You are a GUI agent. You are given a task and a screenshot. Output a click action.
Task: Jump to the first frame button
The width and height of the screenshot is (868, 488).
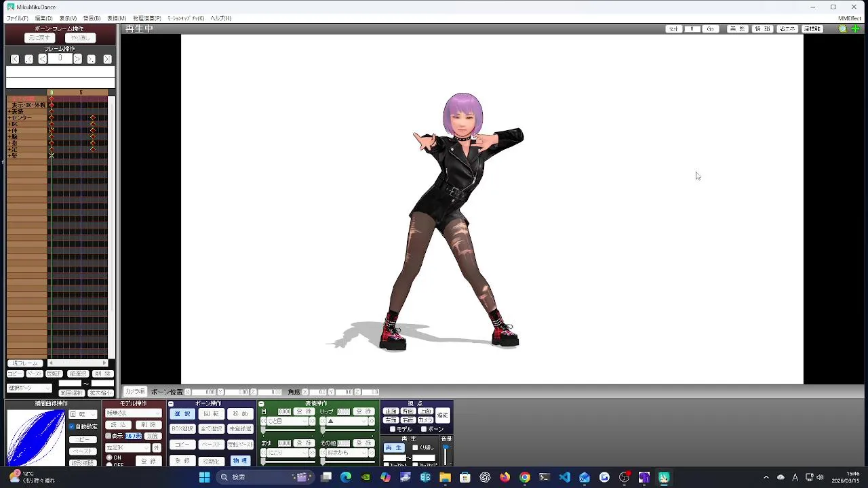pos(15,59)
